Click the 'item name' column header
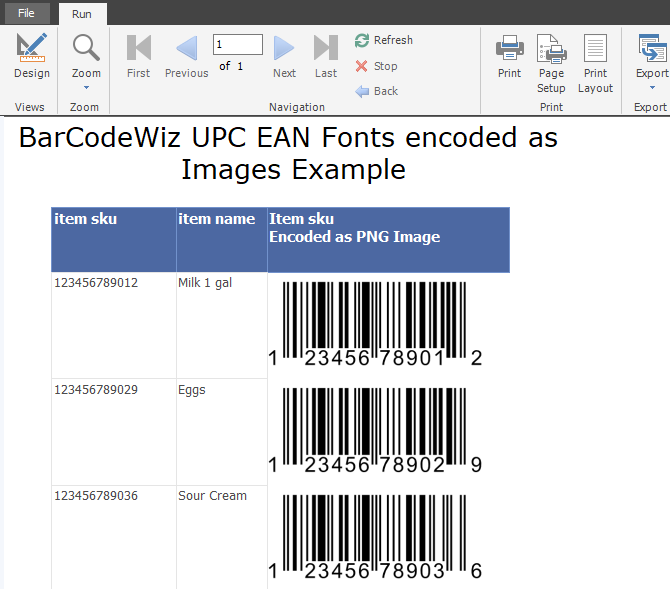 (x=222, y=239)
